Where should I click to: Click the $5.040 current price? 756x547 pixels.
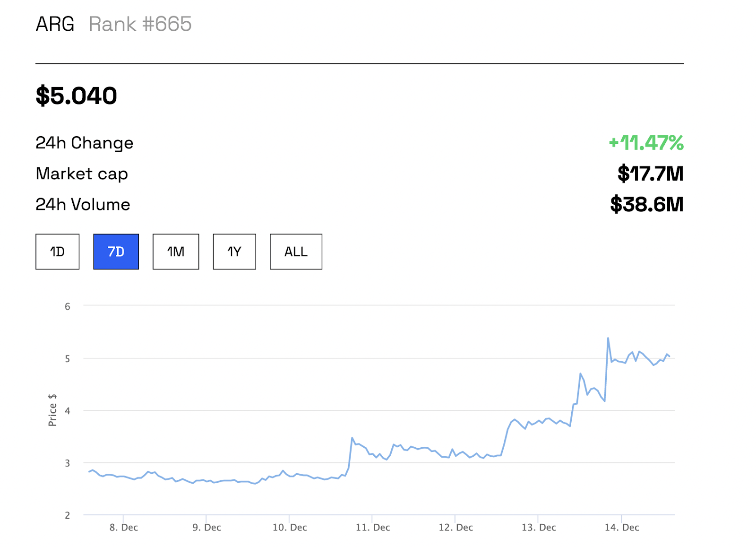pyautogui.click(x=76, y=96)
